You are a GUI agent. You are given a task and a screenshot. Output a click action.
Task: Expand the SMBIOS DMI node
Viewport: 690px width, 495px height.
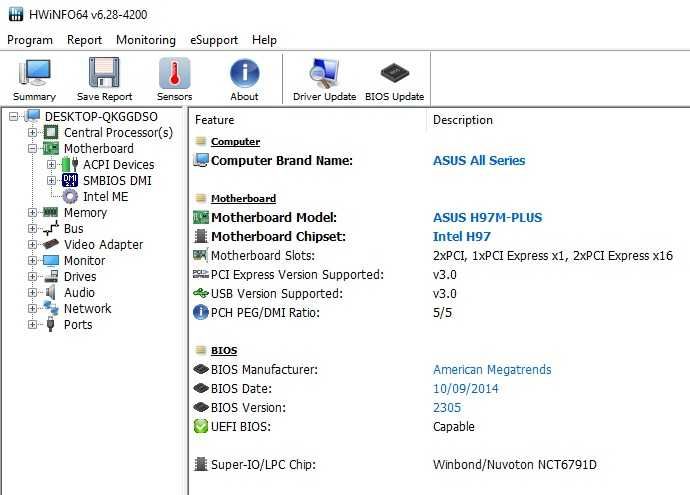51,181
